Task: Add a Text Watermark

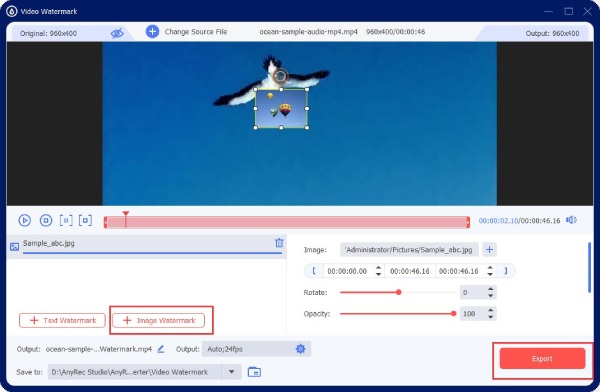Action: [62, 320]
